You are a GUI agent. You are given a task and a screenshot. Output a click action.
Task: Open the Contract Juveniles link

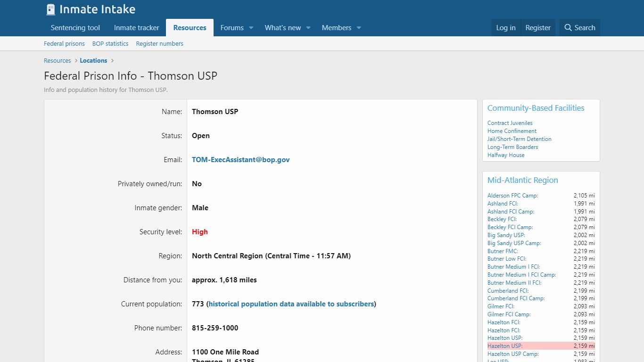tap(510, 123)
